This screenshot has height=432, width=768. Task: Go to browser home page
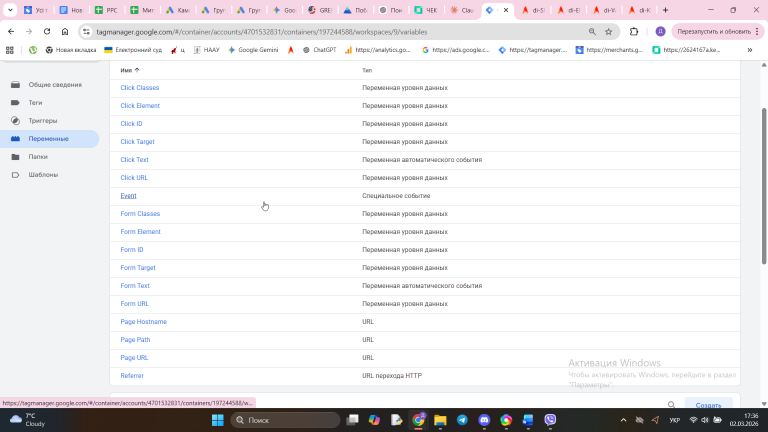(x=65, y=31)
